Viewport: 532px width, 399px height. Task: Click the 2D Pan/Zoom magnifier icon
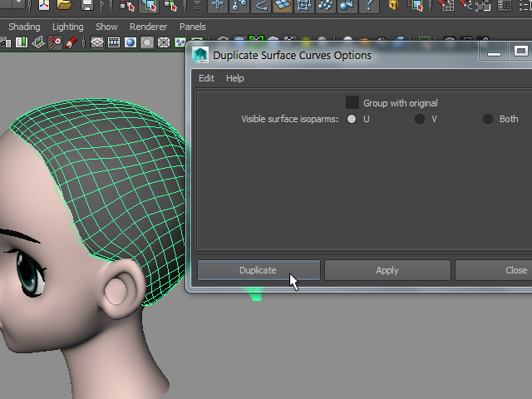(55, 42)
